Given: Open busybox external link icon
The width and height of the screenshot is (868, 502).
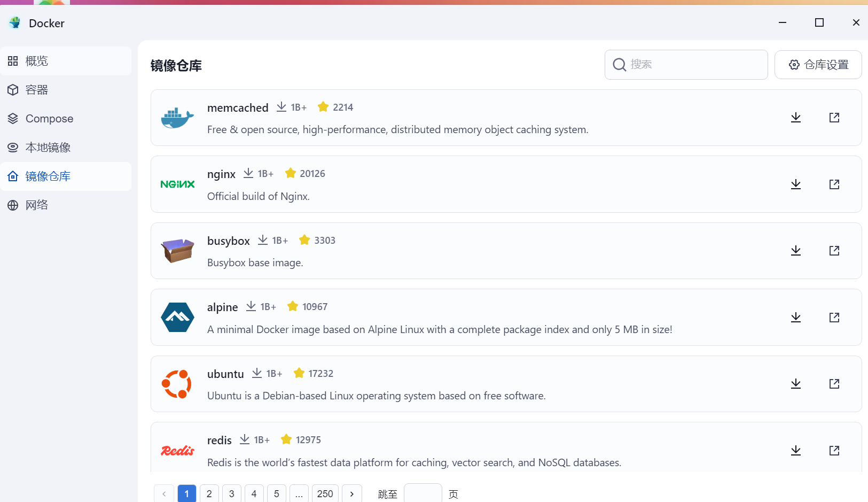Looking at the screenshot, I should tap(834, 251).
